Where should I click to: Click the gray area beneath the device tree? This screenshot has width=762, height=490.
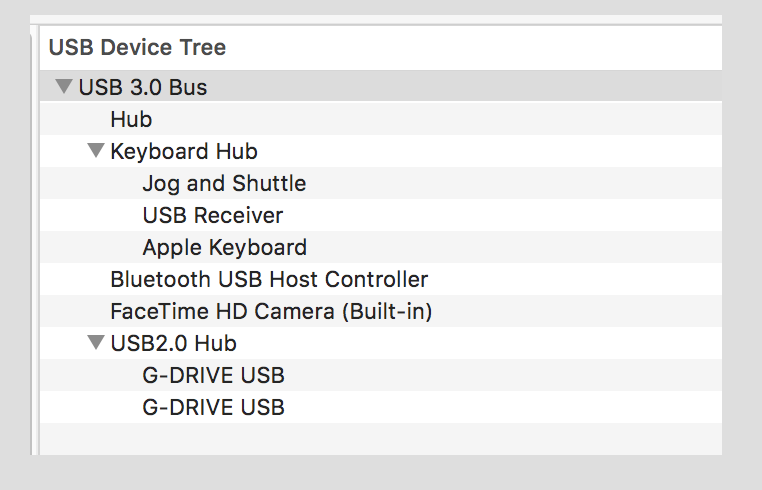coord(380,472)
